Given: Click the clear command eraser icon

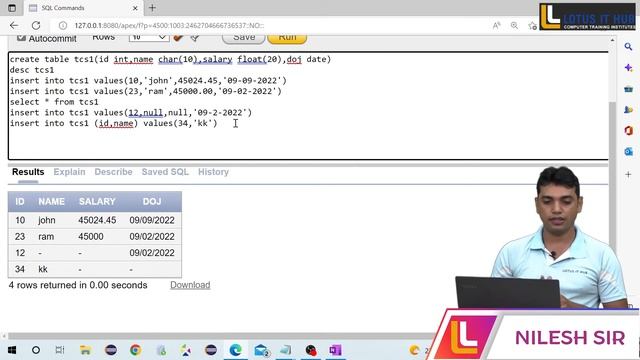Looking at the screenshot, I should pyautogui.click(x=178, y=38).
